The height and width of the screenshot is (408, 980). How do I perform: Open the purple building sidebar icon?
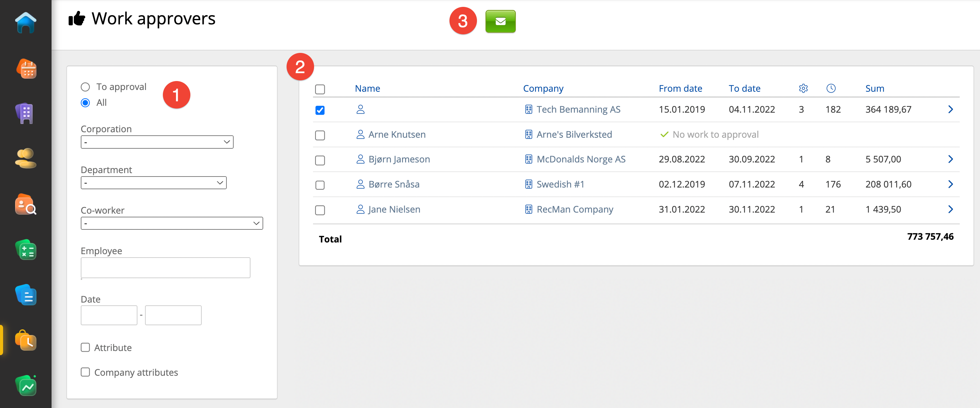[25, 113]
